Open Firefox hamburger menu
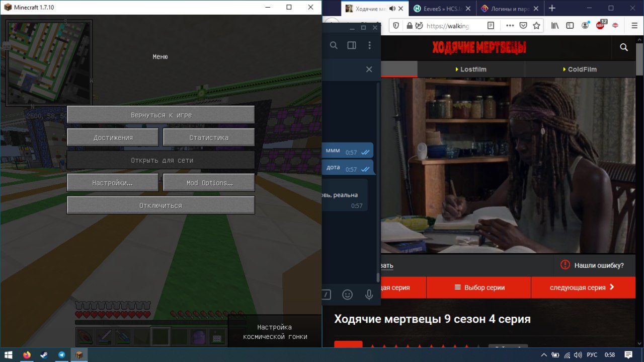The height and width of the screenshot is (362, 644). (x=633, y=26)
